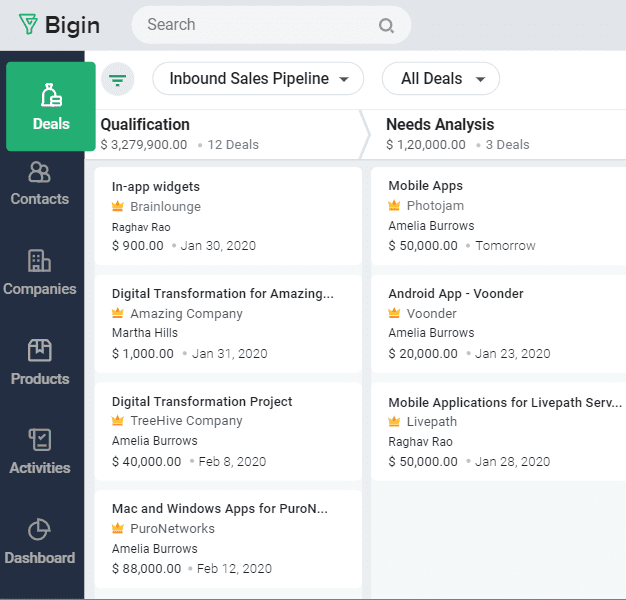The width and height of the screenshot is (626, 600).
Task: Click Amelia Burrows on the TreeHive card
Action: tap(155, 441)
